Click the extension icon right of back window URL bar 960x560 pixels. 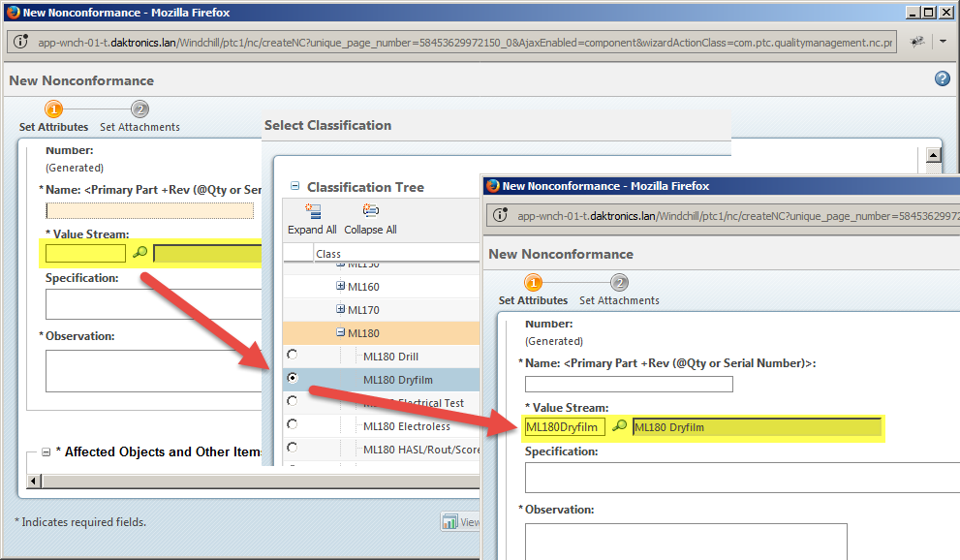(x=916, y=42)
